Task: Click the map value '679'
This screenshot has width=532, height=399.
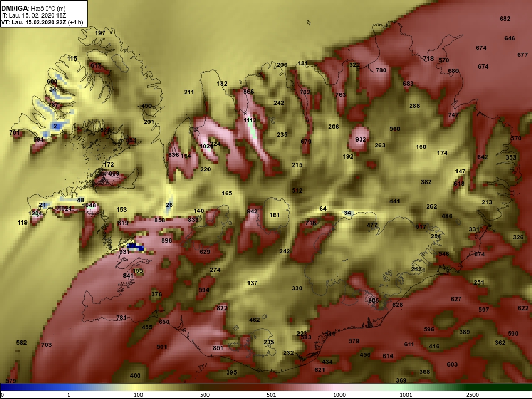Action: click(x=306, y=142)
